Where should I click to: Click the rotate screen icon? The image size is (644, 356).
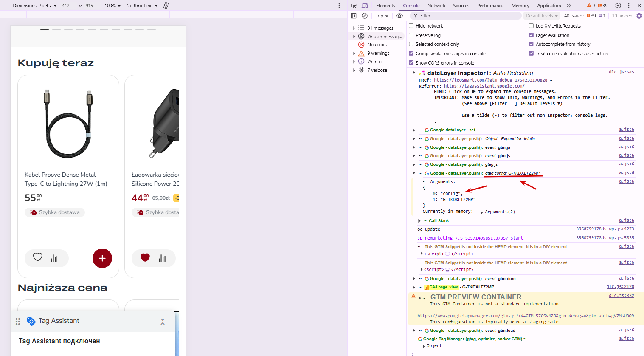166,6
